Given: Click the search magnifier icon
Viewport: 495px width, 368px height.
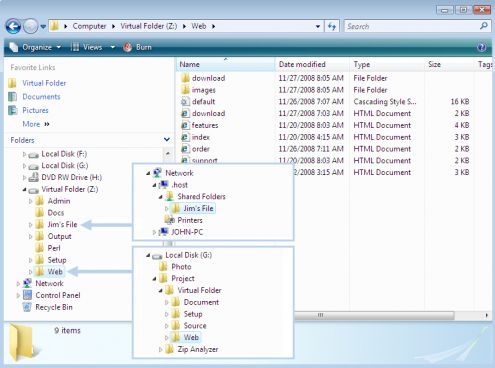Looking at the screenshot, I should (484, 26).
